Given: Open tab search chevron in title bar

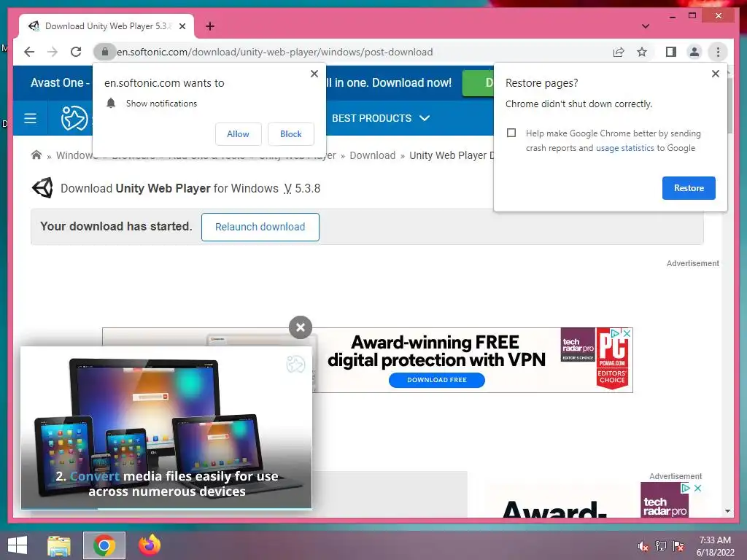Looking at the screenshot, I should [x=646, y=26].
